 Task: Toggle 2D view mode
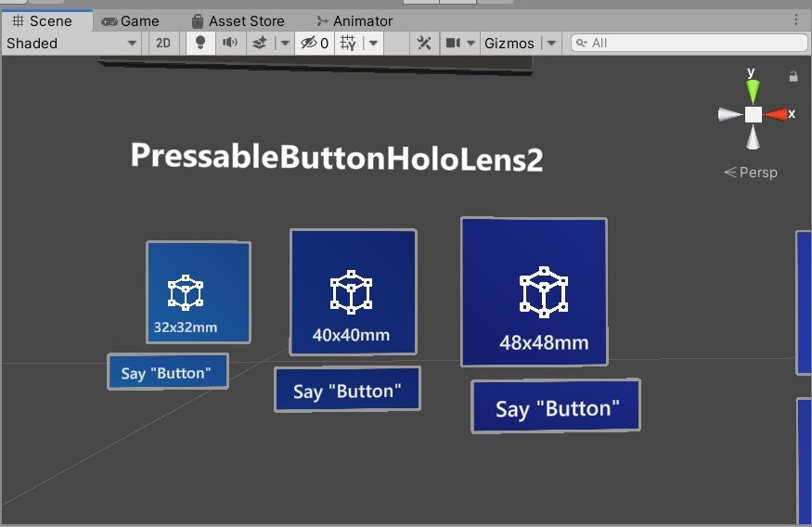163,43
